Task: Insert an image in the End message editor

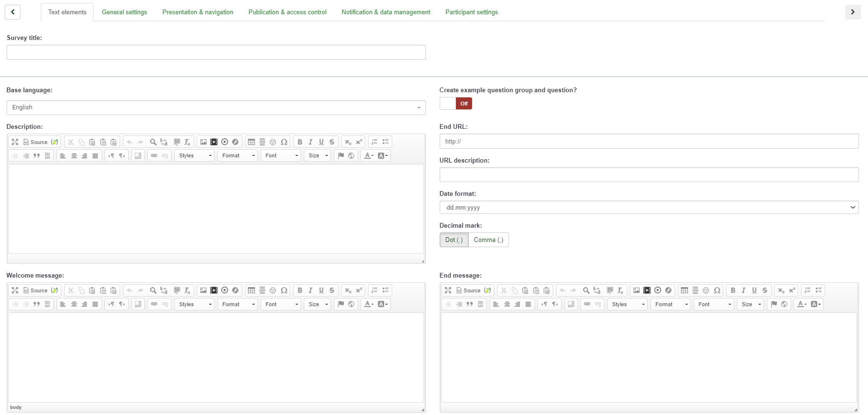Action: (x=636, y=290)
